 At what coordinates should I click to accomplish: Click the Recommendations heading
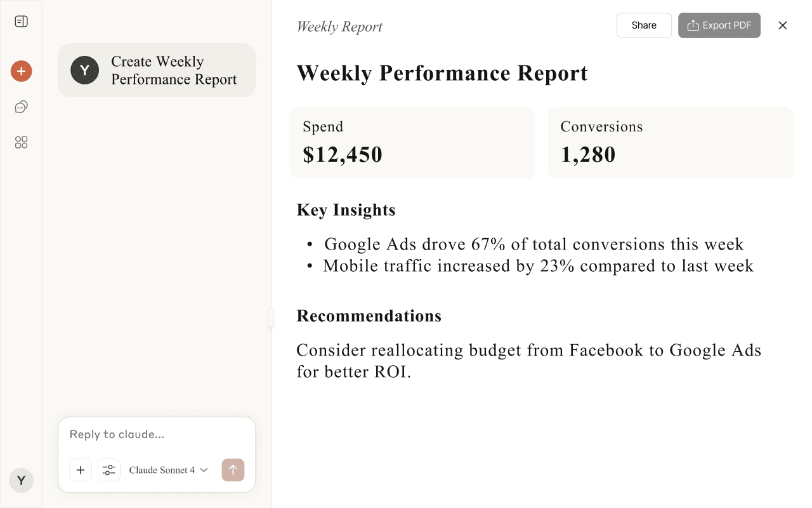[x=369, y=316]
